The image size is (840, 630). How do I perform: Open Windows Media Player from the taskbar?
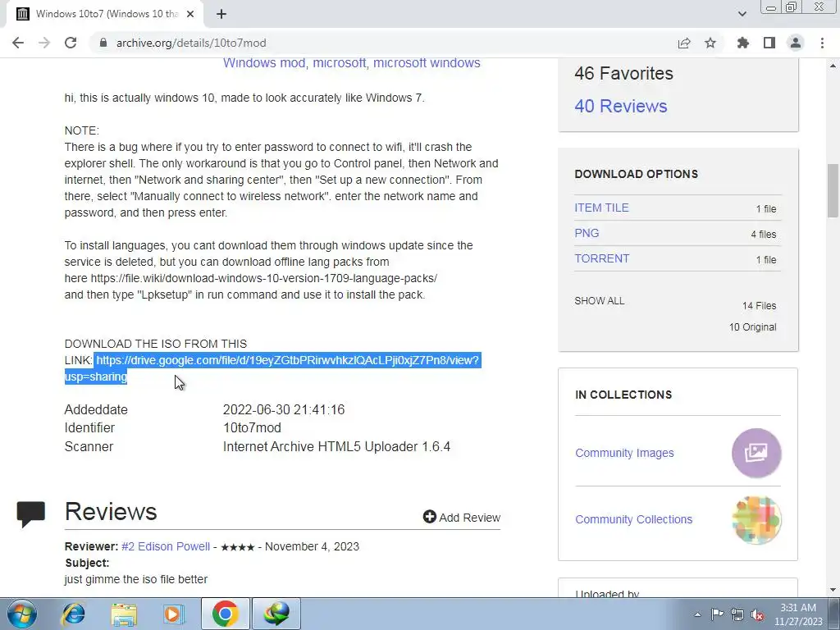174,614
